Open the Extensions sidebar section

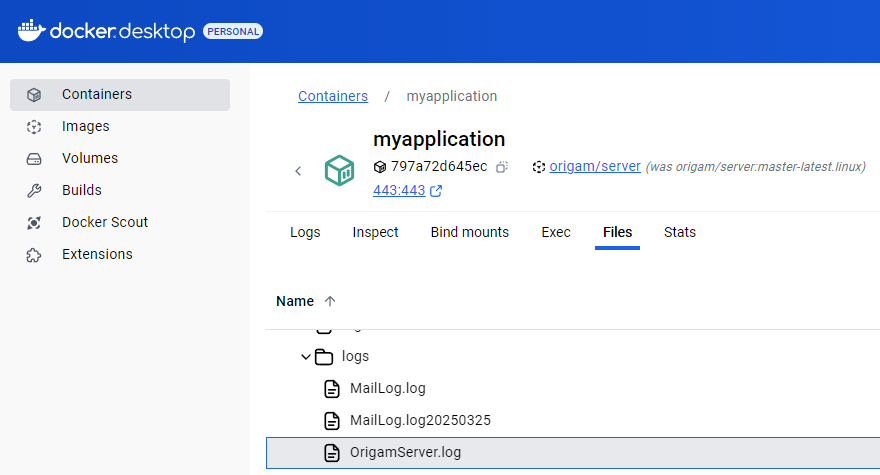pyautogui.click(x=120, y=254)
